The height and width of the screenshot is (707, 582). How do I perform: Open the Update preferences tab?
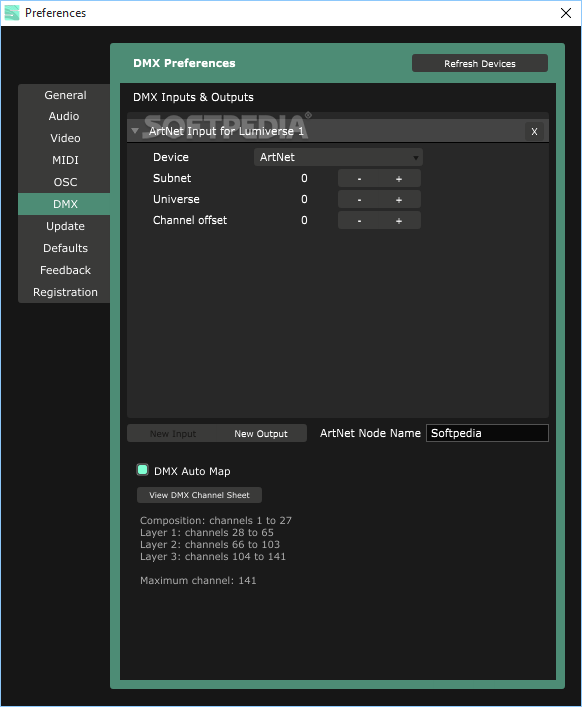[65, 226]
